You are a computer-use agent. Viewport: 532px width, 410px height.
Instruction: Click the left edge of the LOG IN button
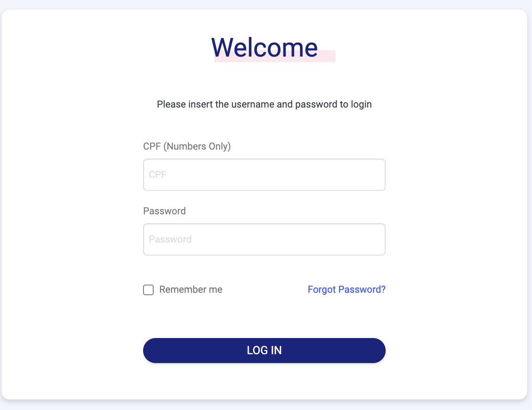click(152, 351)
